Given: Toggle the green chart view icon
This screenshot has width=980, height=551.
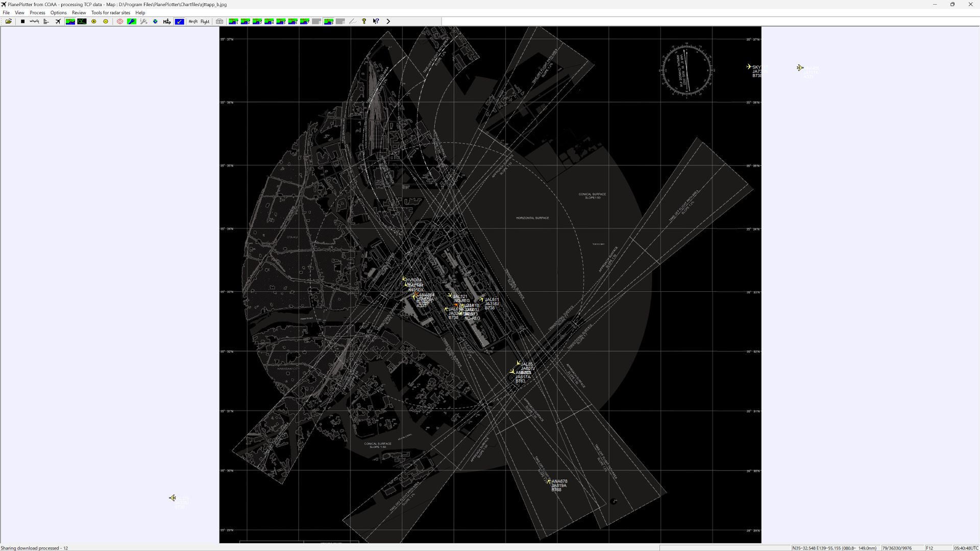Looking at the screenshot, I should (x=70, y=21).
